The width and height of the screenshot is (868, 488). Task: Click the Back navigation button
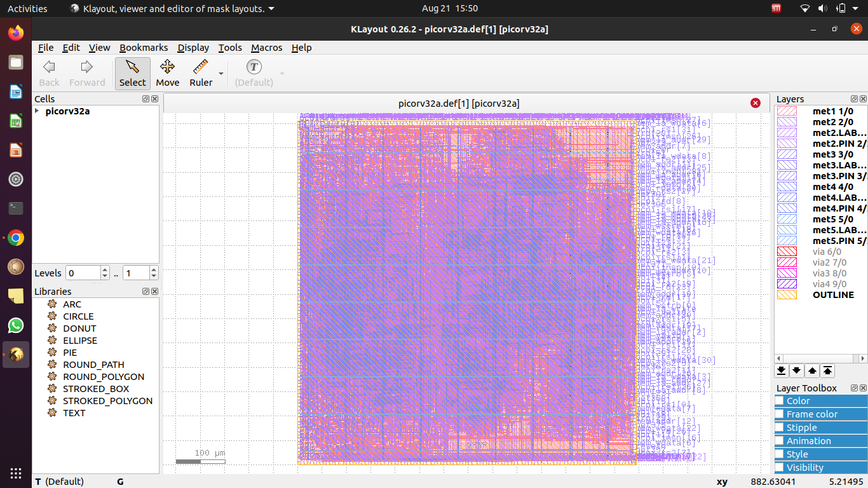coord(49,72)
